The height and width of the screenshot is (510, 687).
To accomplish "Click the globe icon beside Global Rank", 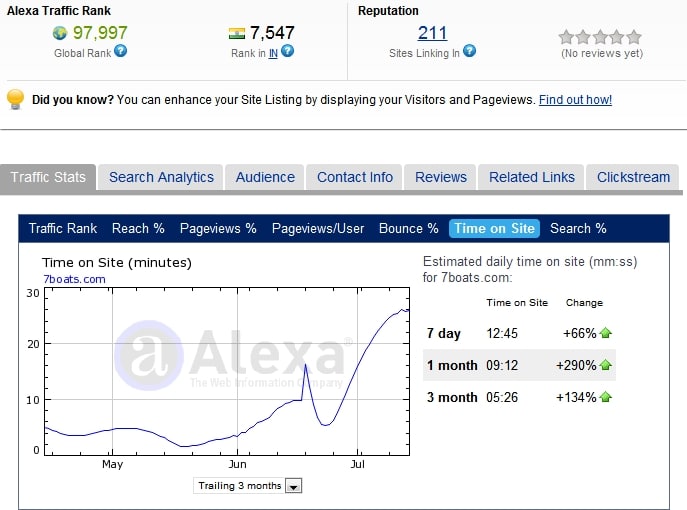I will (60, 33).
